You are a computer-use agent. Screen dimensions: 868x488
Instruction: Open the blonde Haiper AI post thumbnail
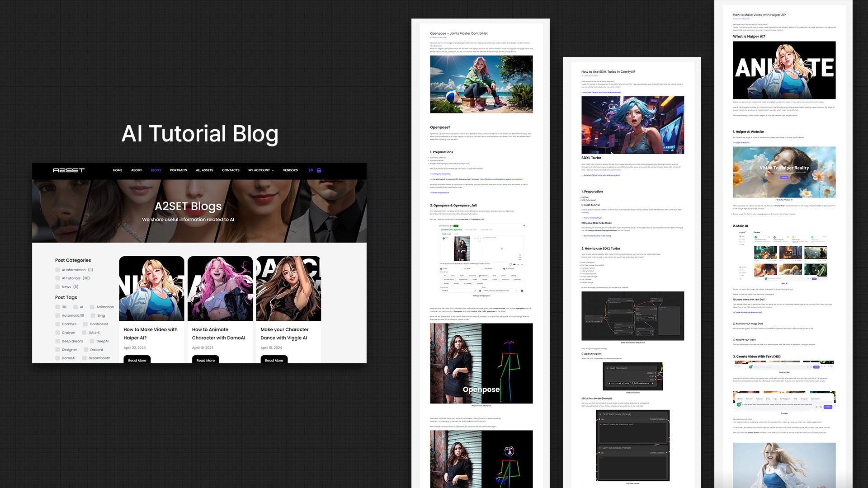[151, 289]
